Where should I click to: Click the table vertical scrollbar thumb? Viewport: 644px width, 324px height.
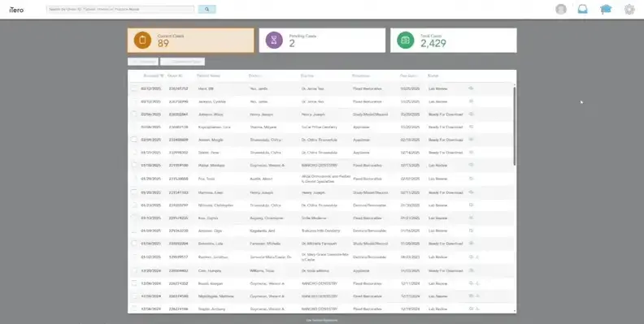coord(515,126)
